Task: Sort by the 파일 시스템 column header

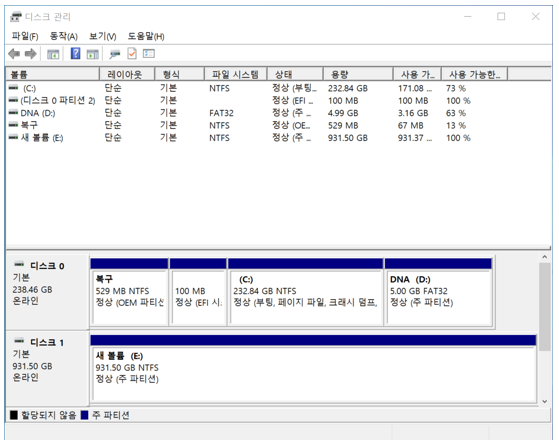Action: pyautogui.click(x=236, y=75)
